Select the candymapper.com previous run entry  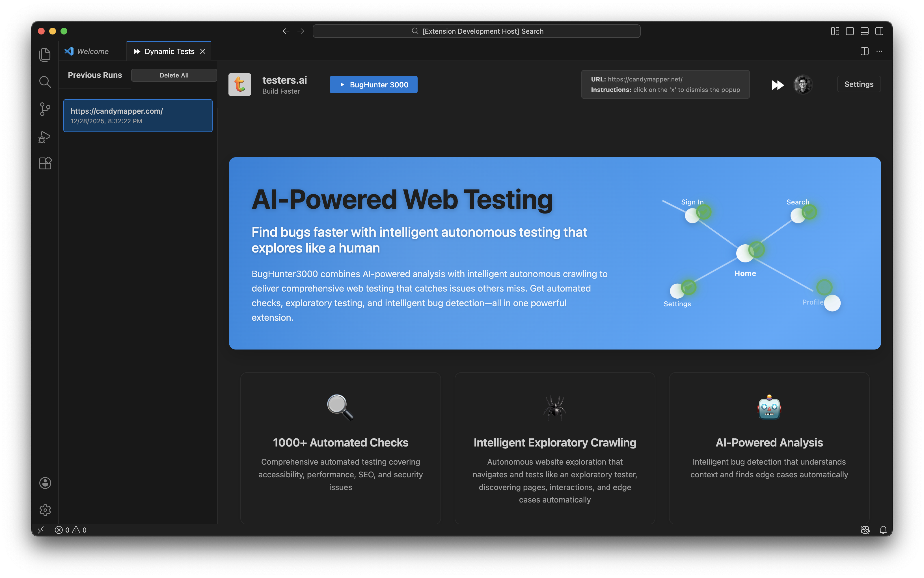point(138,115)
